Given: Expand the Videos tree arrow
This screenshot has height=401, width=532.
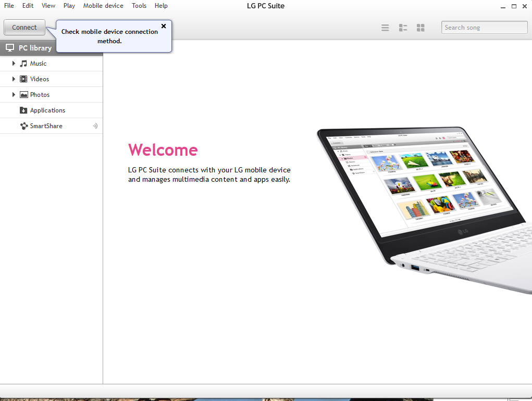Looking at the screenshot, I should coord(14,79).
